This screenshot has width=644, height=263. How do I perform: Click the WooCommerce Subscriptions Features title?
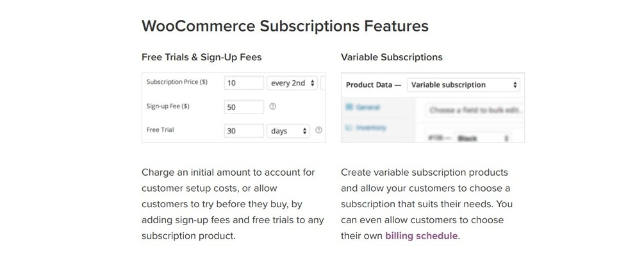[x=285, y=26]
